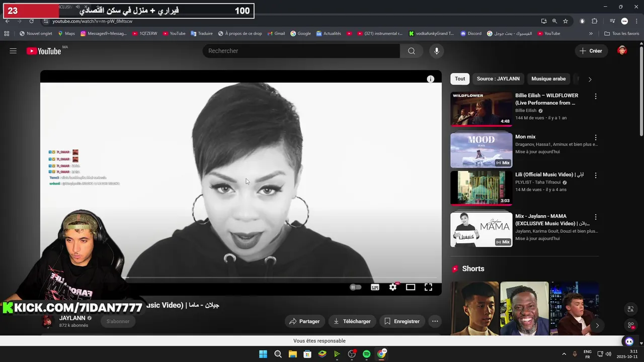Open the Traduire bookmark
Screen dimensions: 644x362
[x=201, y=34]
